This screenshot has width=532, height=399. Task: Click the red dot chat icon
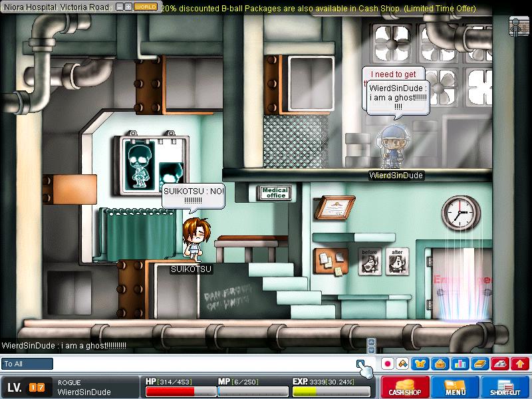pos(388,364)
